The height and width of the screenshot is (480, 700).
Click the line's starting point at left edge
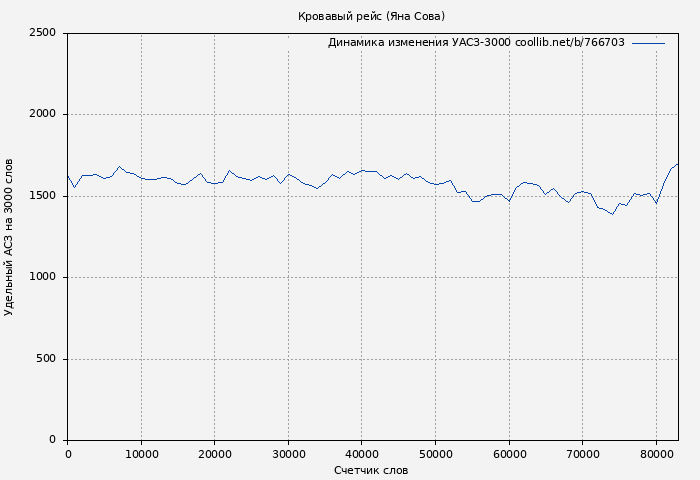(x=68, y=177)
